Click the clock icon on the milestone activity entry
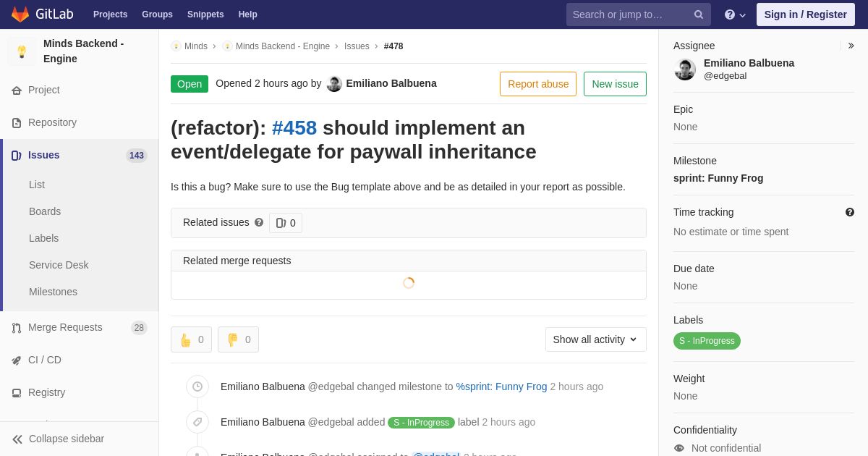Viewport: 868px width, 456px height. click(x=197, y=387)
